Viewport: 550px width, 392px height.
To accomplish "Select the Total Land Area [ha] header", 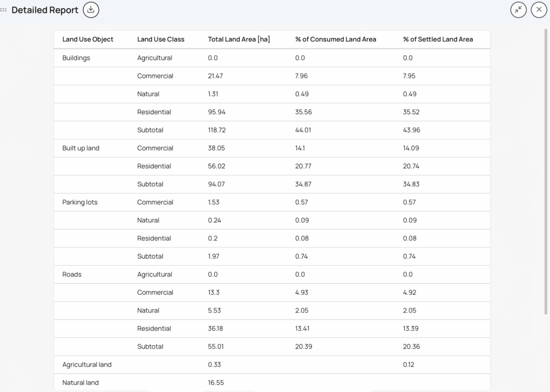I will click(238, 39).
